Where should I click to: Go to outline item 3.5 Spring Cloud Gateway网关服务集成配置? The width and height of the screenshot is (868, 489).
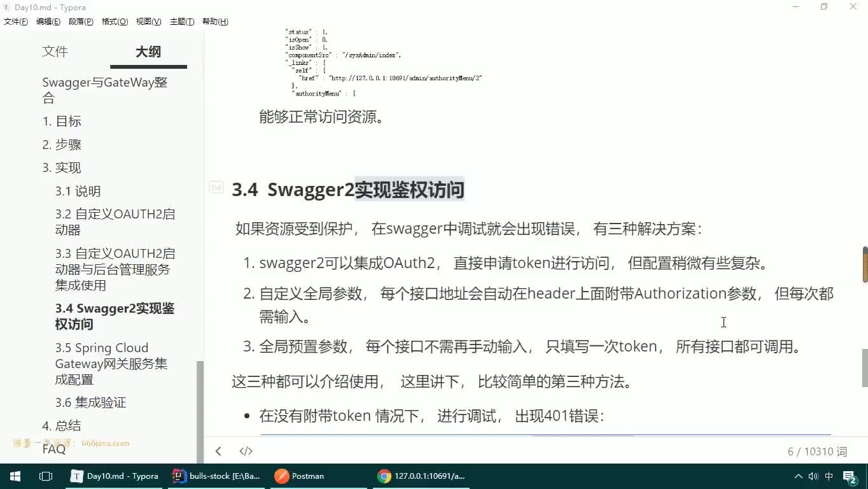click(111, 364)
